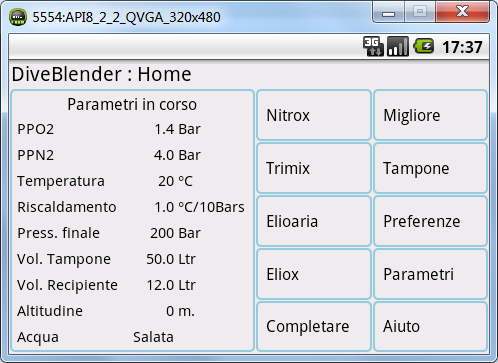
Task: Click the 20 °C value
Action: (175, 181)
